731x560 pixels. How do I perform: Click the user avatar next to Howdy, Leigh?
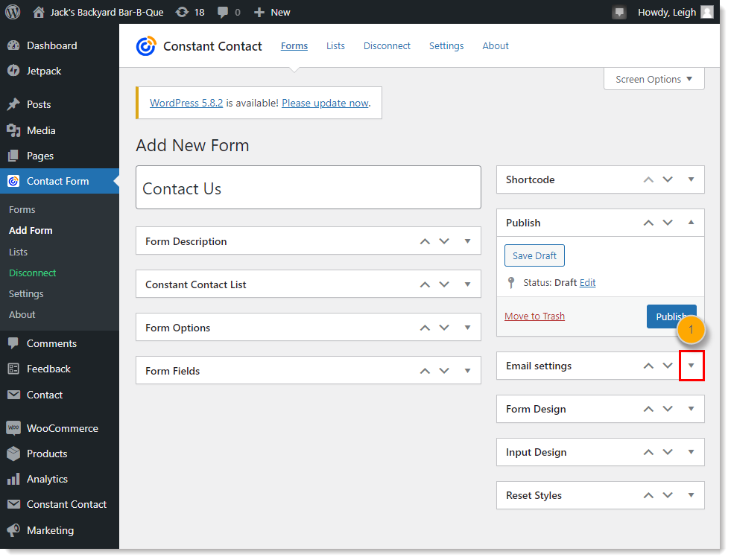tap(707, 12)
